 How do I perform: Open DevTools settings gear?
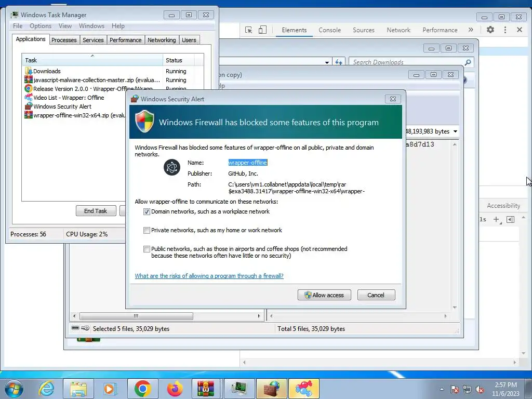(x=490, y=30)
